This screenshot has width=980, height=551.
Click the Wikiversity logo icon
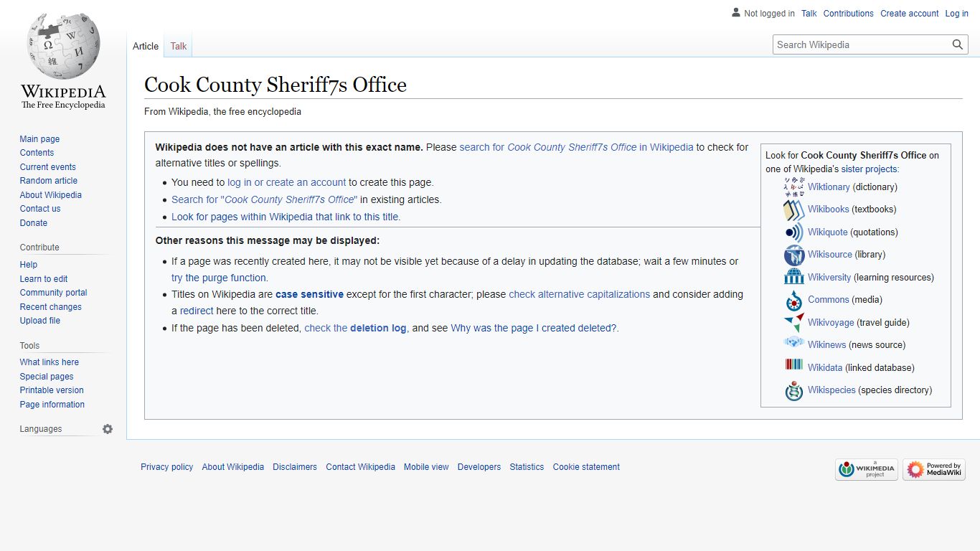click(794, 277)
